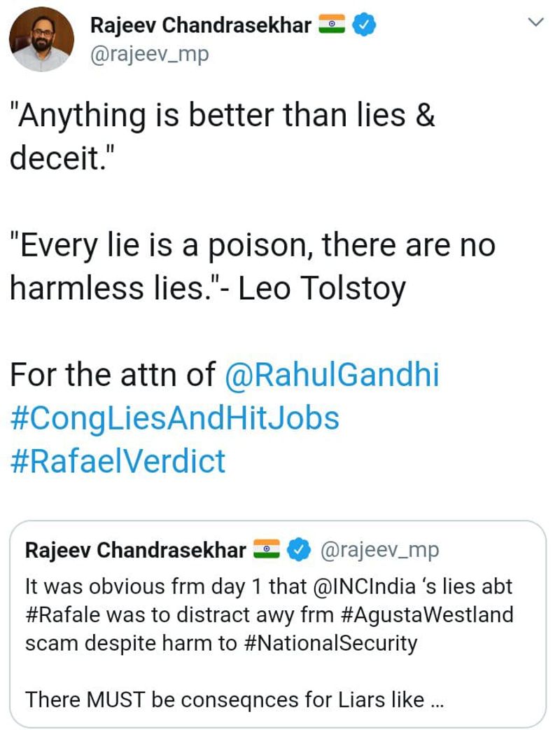Open the #RafaelVerdict hashtag
The width and height of the screenshot is (560, 730).
tap(118, 461)
